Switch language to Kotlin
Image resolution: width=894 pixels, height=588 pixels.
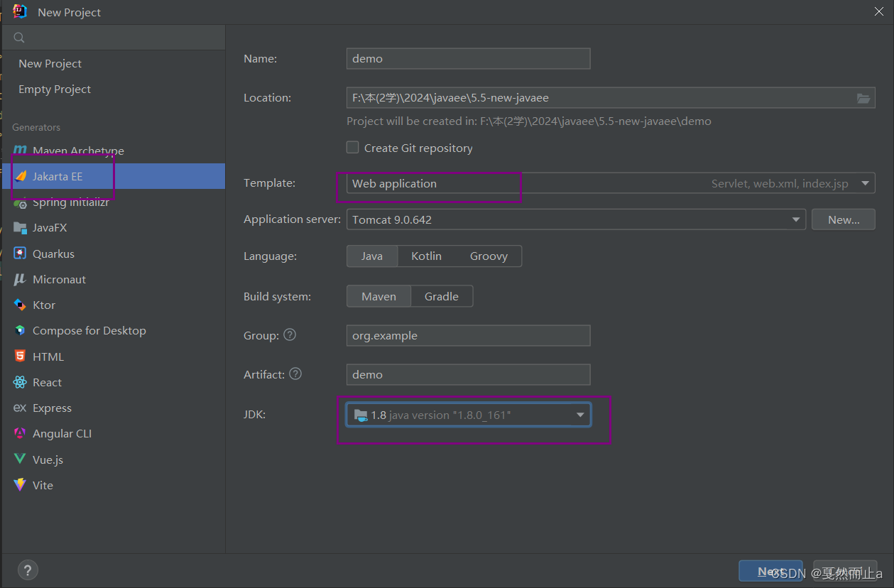[426, 256]
